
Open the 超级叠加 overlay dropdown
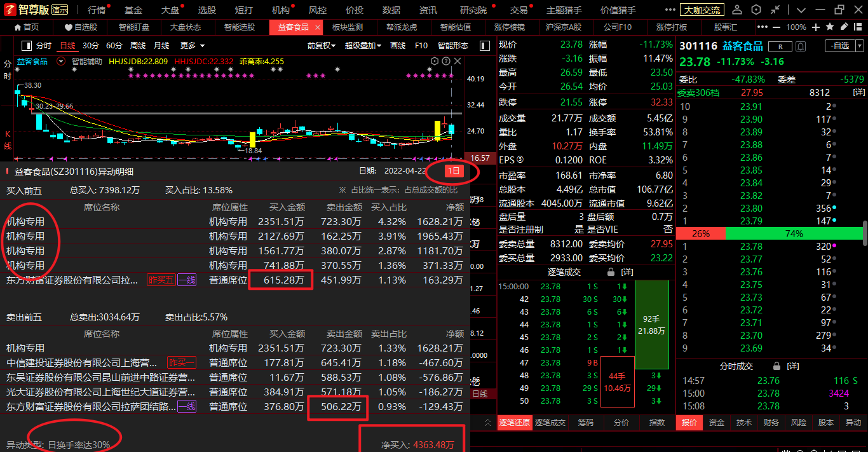[363, 46]
